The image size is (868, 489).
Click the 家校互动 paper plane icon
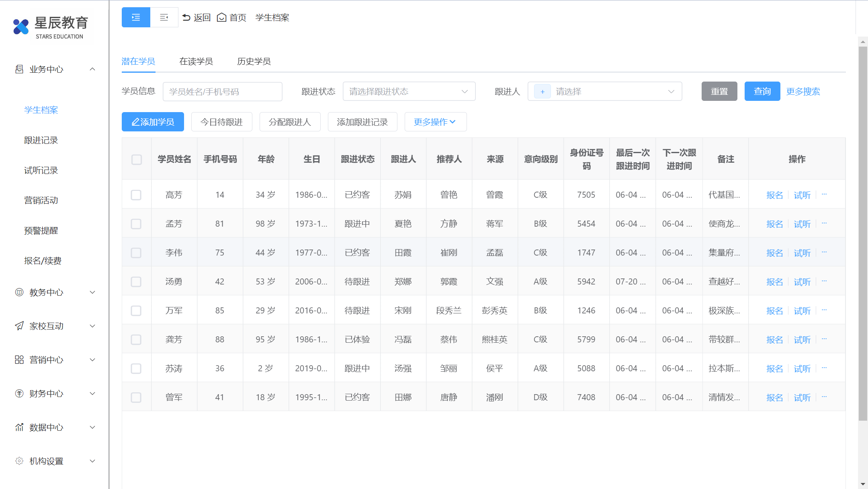(x=19, y=326)
